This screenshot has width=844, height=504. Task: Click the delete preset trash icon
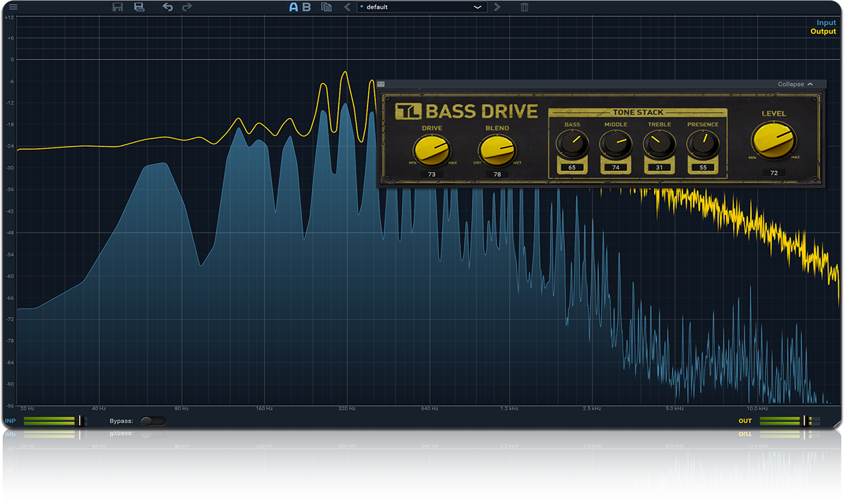(x=524, y=7)
